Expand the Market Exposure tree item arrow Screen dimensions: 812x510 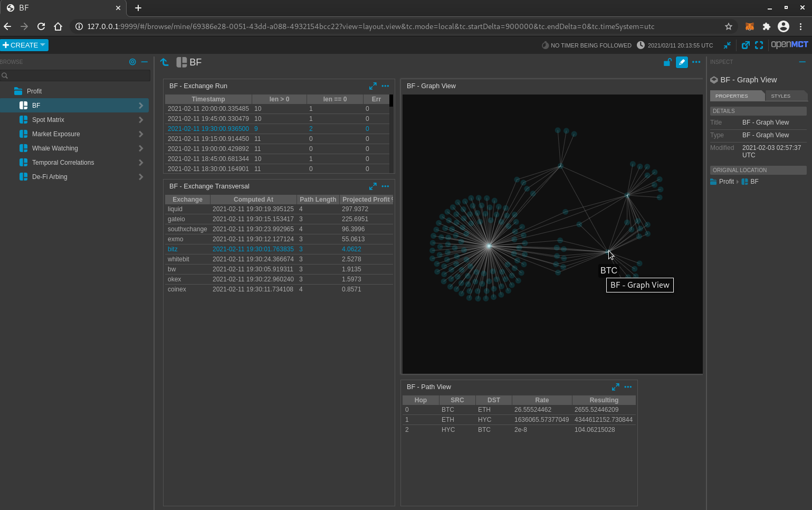tap(141, 134)
